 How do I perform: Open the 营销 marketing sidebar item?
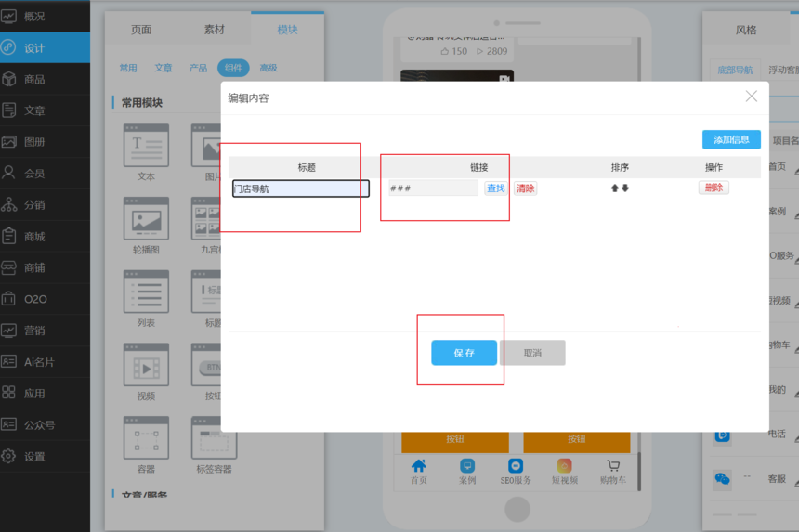(45, 331)
